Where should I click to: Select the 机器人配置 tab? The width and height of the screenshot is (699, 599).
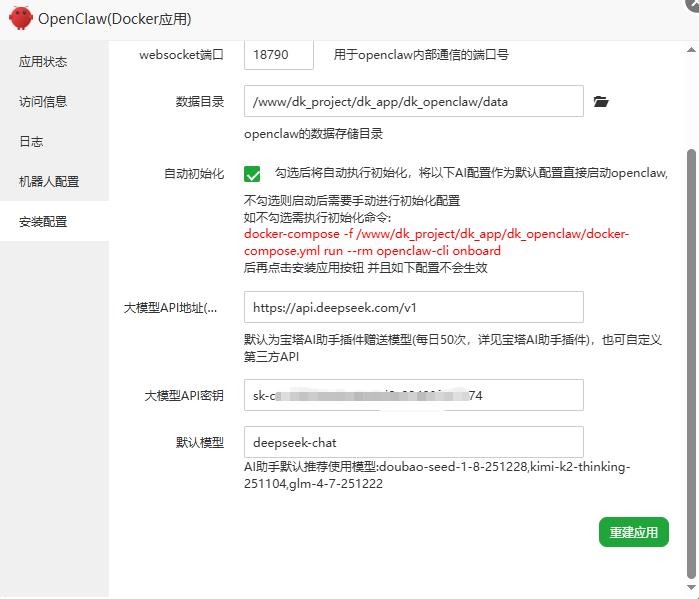tap(49, 182)
